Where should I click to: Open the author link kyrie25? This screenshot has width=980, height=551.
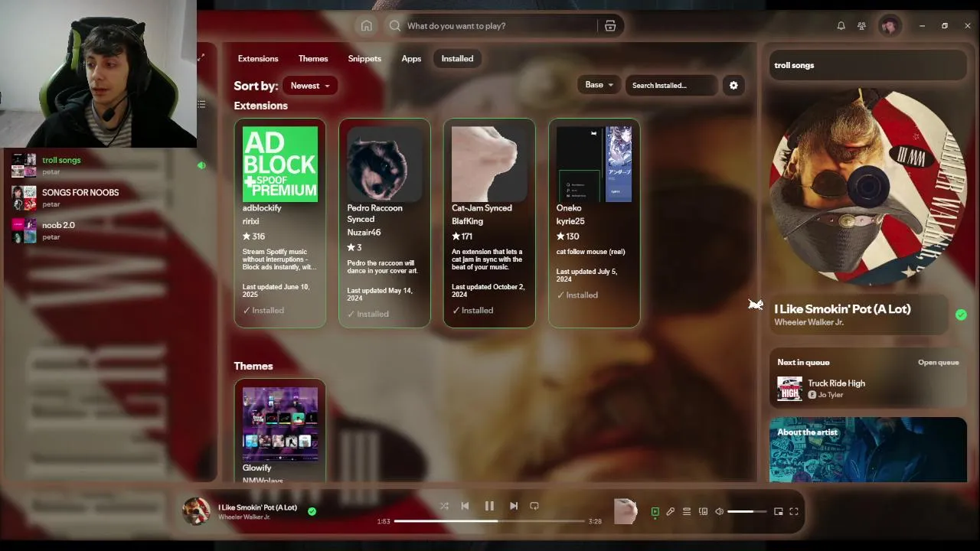click(569, 221)
